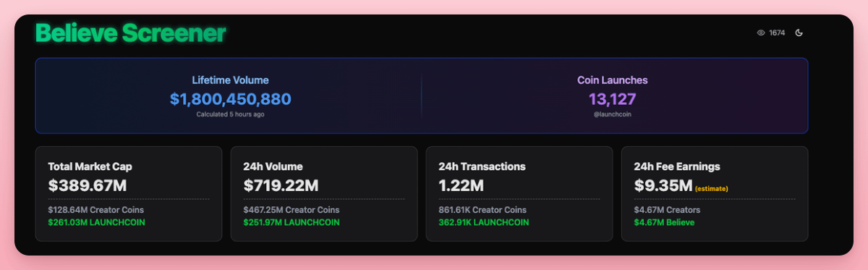Viewport: 868px width, 270px height.
Task: Open the 24h Fee Earnings card
Action: point(715,194)
